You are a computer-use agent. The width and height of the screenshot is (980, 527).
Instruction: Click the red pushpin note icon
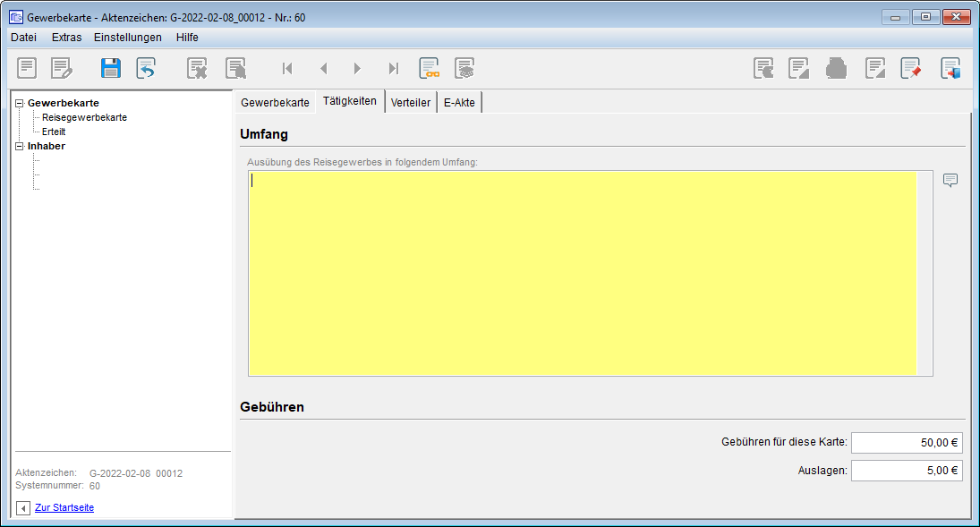911,68
